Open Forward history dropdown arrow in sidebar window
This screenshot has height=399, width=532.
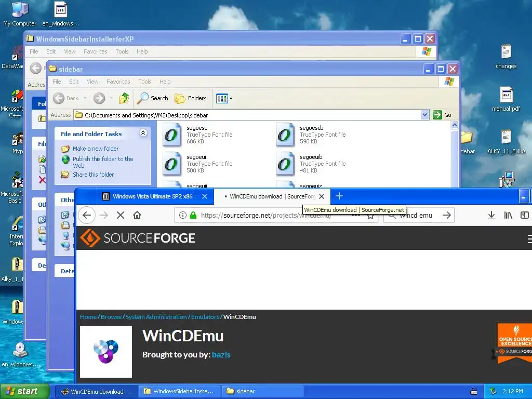111,98
